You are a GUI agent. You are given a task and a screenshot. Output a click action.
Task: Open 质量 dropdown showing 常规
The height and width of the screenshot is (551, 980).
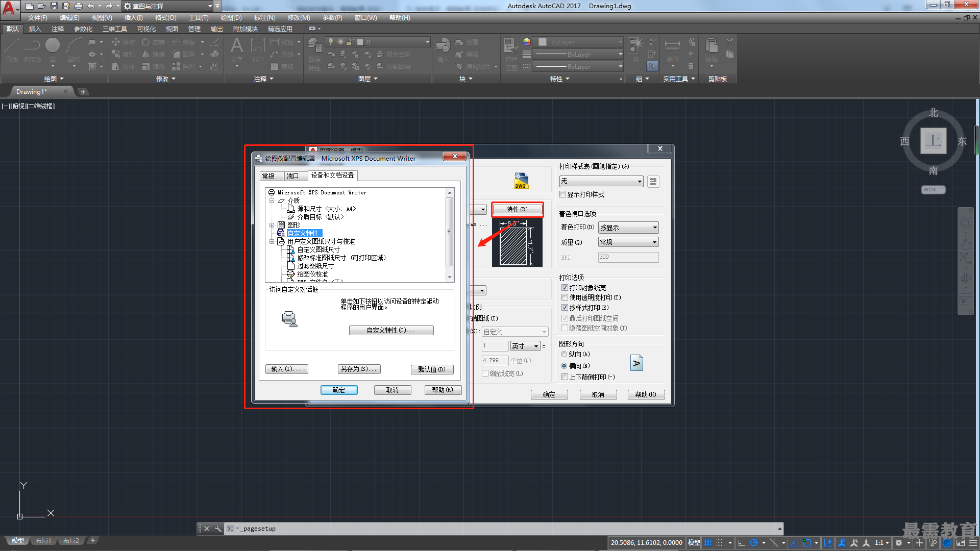point(628,242)
